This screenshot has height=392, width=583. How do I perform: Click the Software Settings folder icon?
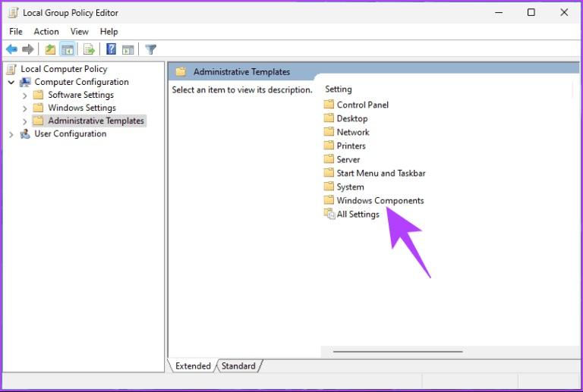click(38, 95)
